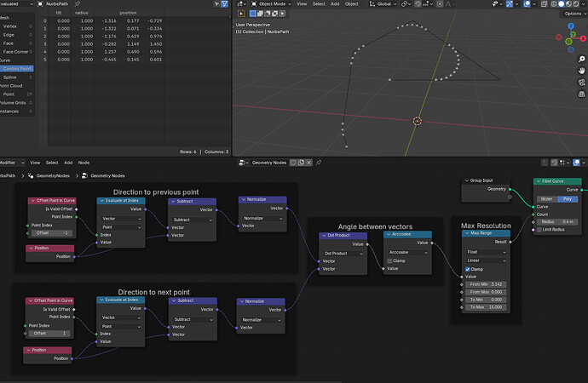Click the zoom magnifier icon in 3D viewport
This screenshot has width=588, height=383.
point(582,59)
